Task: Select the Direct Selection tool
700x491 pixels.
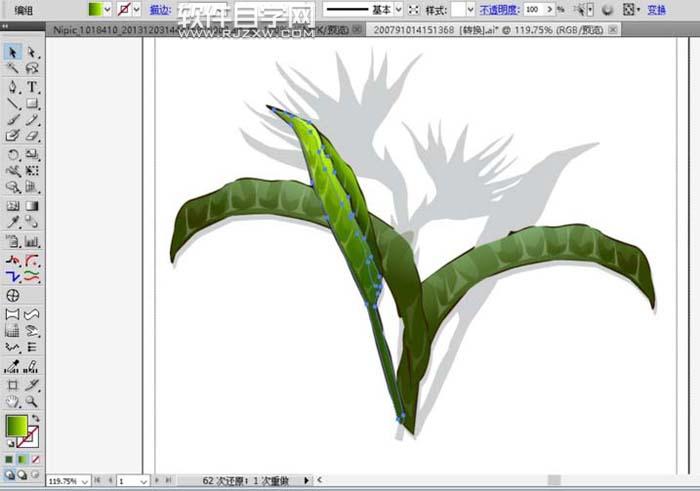Action: pyautogui.click(x=31, y=52)
